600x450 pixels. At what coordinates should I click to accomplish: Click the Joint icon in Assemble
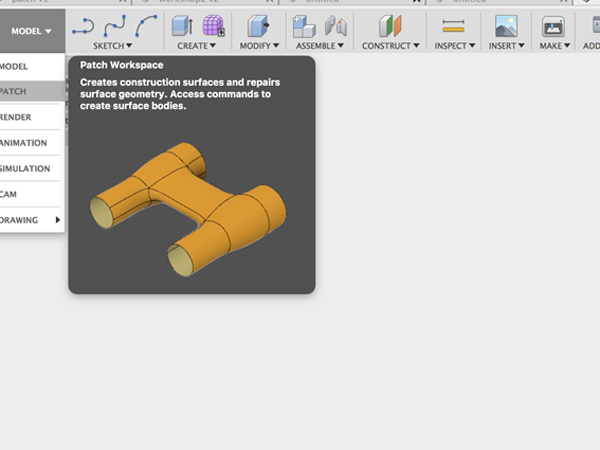click(x=336, y=26)
